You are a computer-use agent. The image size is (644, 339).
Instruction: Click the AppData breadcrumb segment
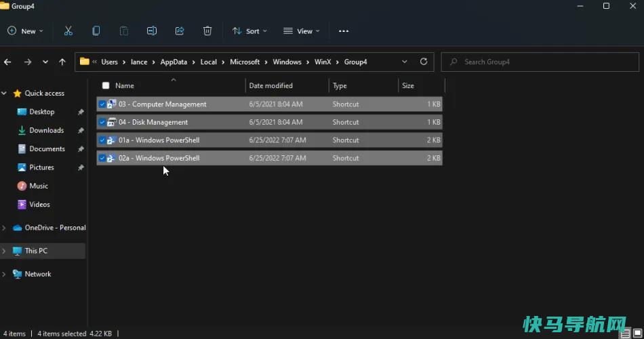pyautogui.click(x=174, y=62)
